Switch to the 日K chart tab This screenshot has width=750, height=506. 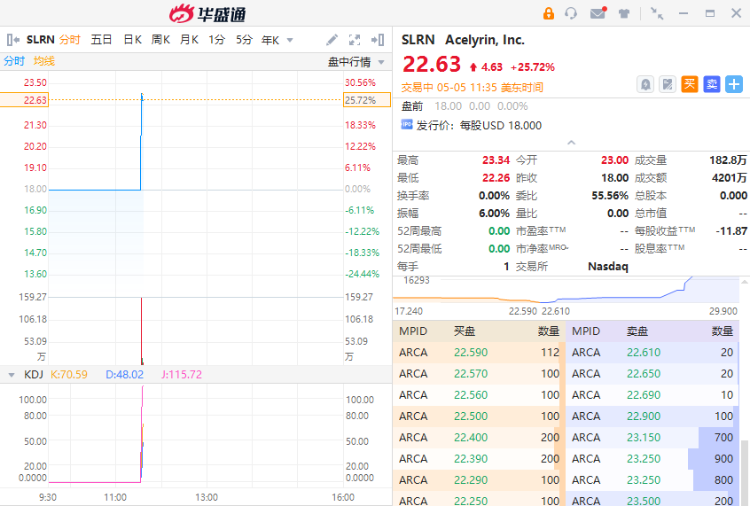[x=132, y=40]
